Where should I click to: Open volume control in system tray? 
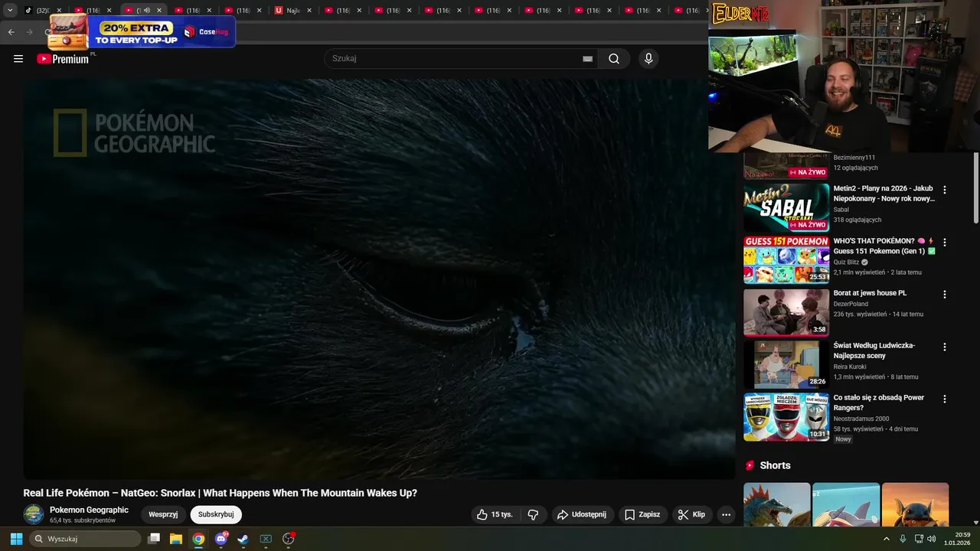click(931, 539)
